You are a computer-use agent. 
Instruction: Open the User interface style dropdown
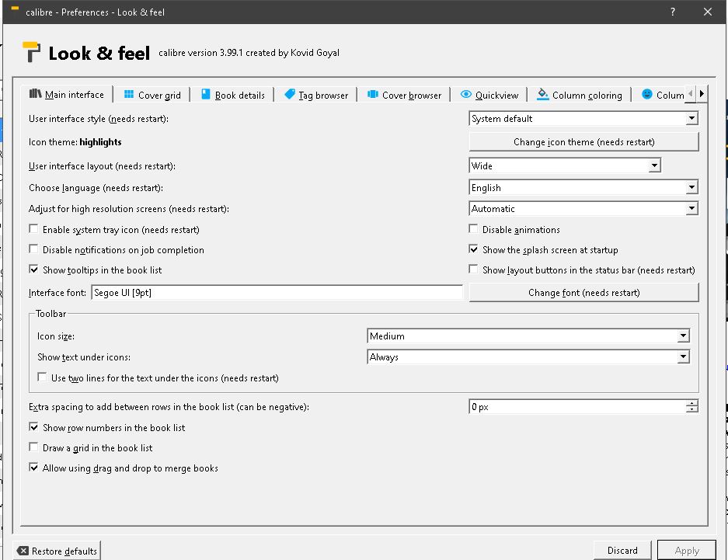pyautogui.click(x=583, y=118)
